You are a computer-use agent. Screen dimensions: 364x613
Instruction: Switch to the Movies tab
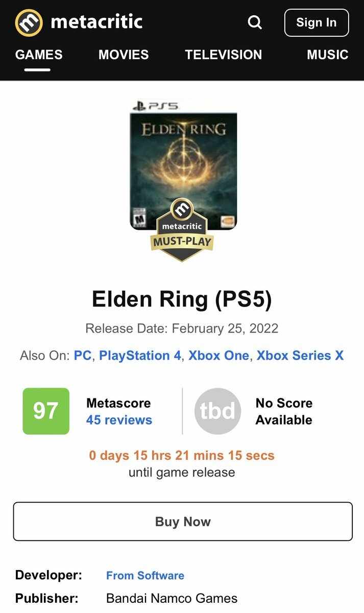(x=124, y=55)
